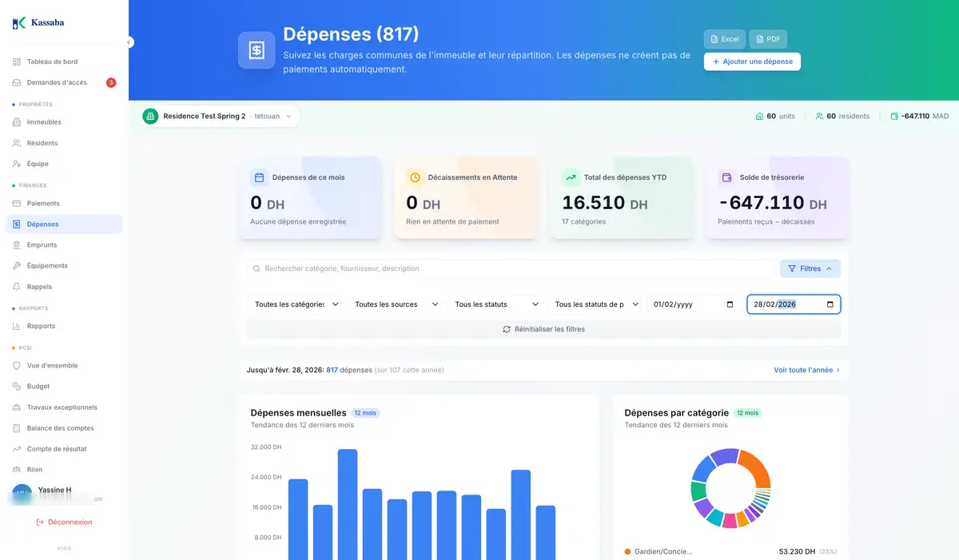Image resolution: width=959 pixels, height=560 pixels.
Task: Open the Emprunts page
Action: click(x=64, y=245)
